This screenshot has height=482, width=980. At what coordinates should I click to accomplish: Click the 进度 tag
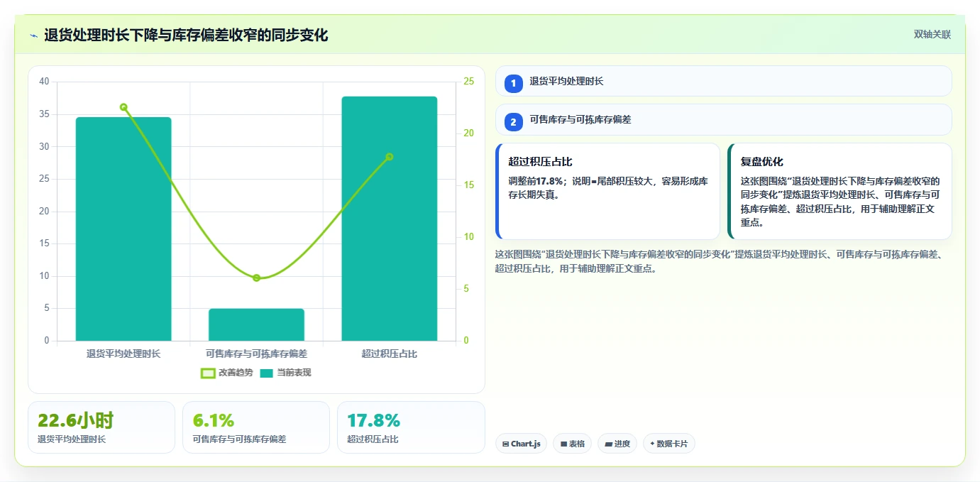pyautogui.click(x=617, y=444)
